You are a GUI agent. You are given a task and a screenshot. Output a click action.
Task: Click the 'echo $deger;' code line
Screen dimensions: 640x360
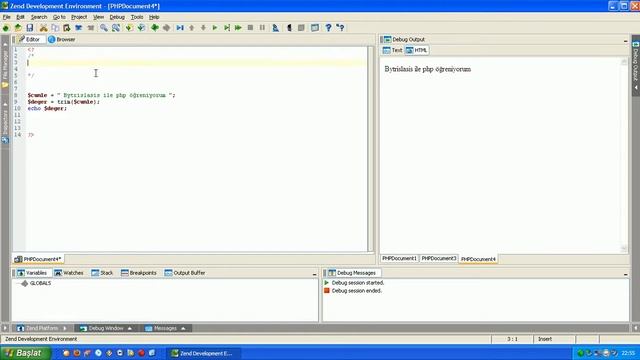47,108
